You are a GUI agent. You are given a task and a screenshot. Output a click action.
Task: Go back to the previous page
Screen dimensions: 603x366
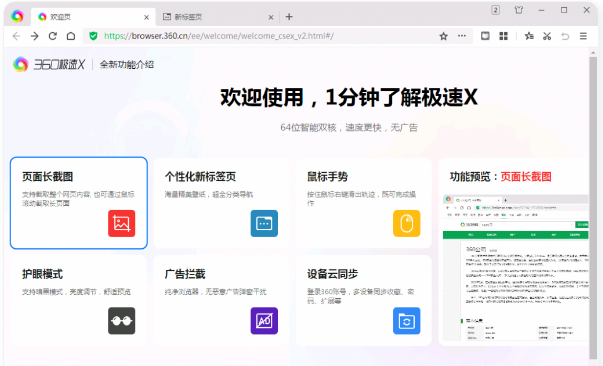click(x=16, y=36)
